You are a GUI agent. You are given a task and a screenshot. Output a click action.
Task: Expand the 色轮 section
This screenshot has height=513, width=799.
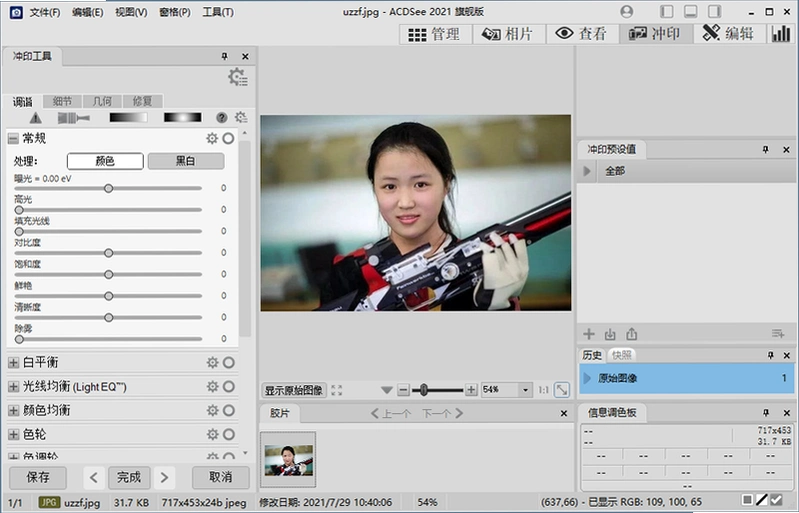[x=13, y=435]
